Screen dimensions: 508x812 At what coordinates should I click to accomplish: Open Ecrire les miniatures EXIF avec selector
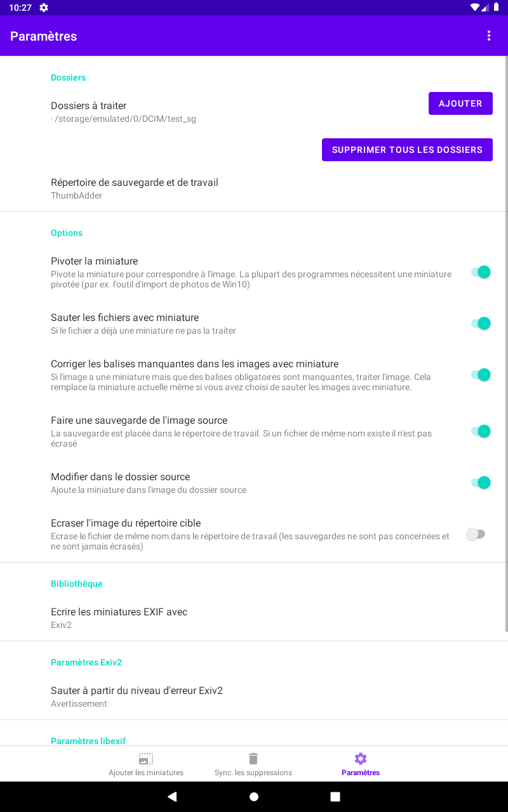pyautogui.click(x=119, y=618)
